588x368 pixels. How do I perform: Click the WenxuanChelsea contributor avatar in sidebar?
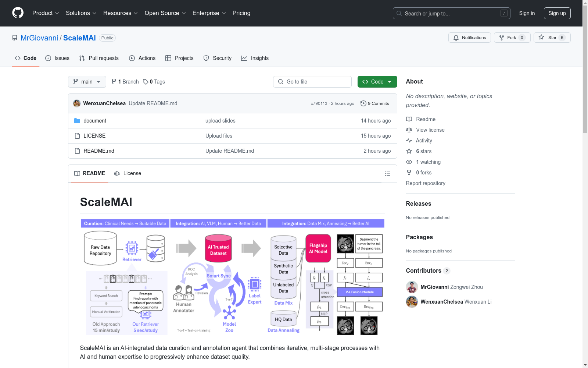pyautogui.click(x=412, y=302)
